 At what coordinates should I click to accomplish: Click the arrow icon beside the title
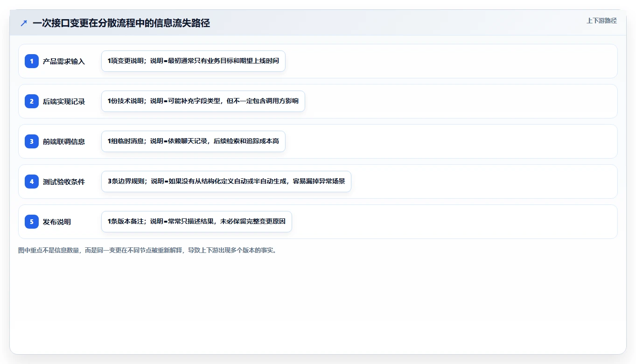coord(24,23)
